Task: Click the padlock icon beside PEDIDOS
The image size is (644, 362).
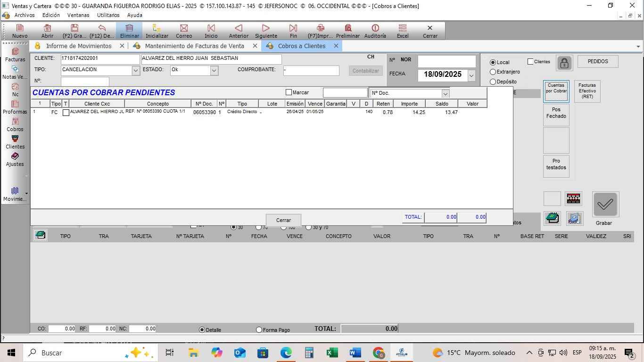Action: click(564, 63)
